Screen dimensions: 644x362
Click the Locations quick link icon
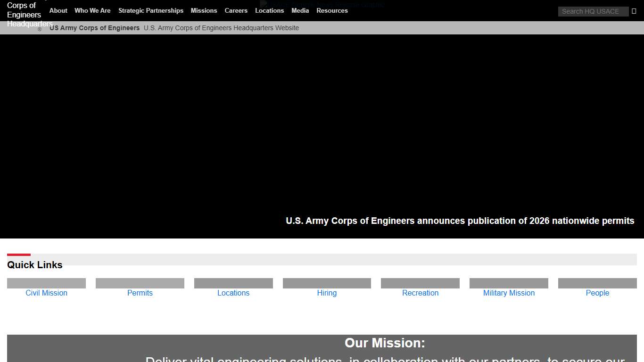coord(233,283)
